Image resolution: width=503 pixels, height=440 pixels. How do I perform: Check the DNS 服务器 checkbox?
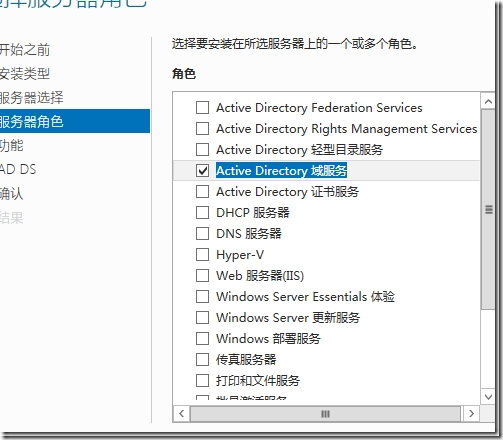[x=202, y=234]
